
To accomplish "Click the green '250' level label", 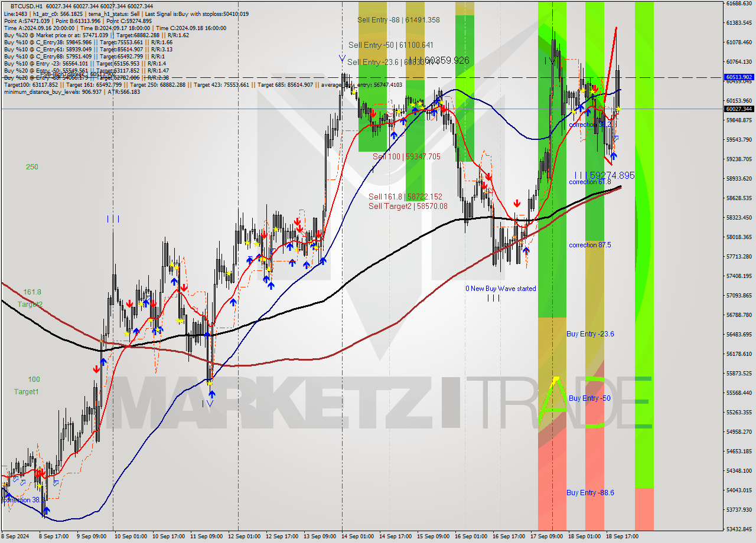I will tap(32, 167).
